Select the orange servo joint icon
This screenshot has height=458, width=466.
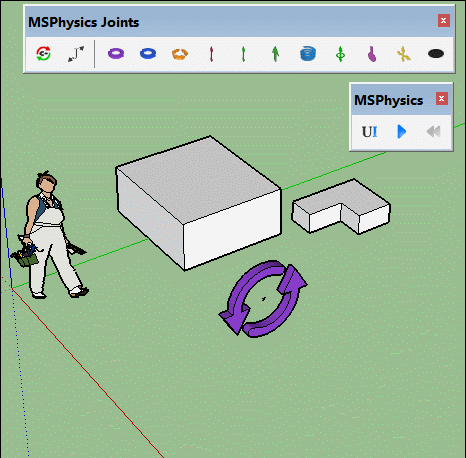point(180,54)
